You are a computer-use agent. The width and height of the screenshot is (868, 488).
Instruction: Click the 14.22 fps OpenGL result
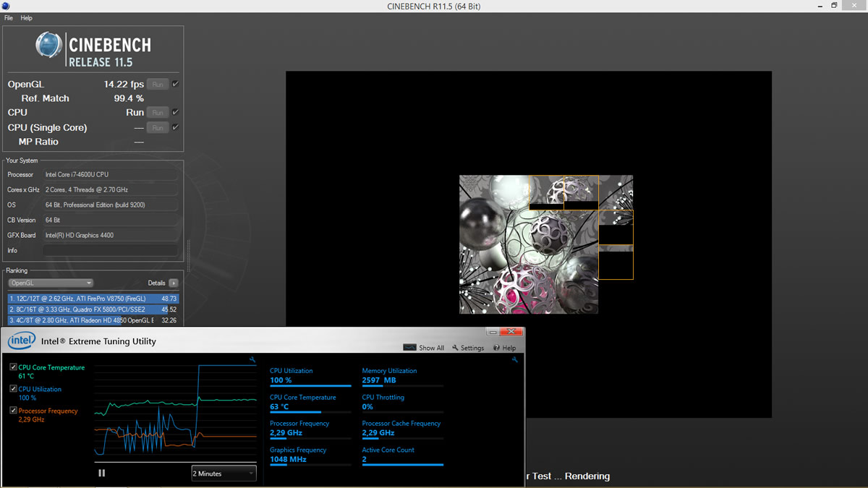124,85
